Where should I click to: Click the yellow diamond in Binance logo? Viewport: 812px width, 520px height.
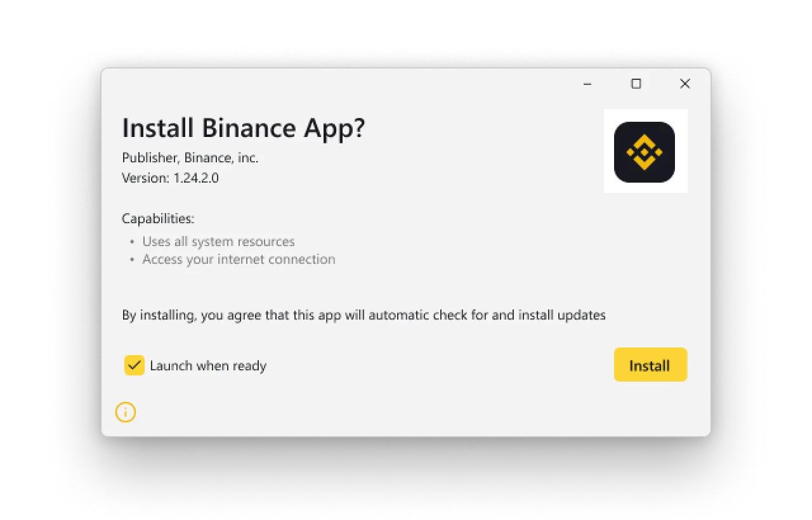645,152
